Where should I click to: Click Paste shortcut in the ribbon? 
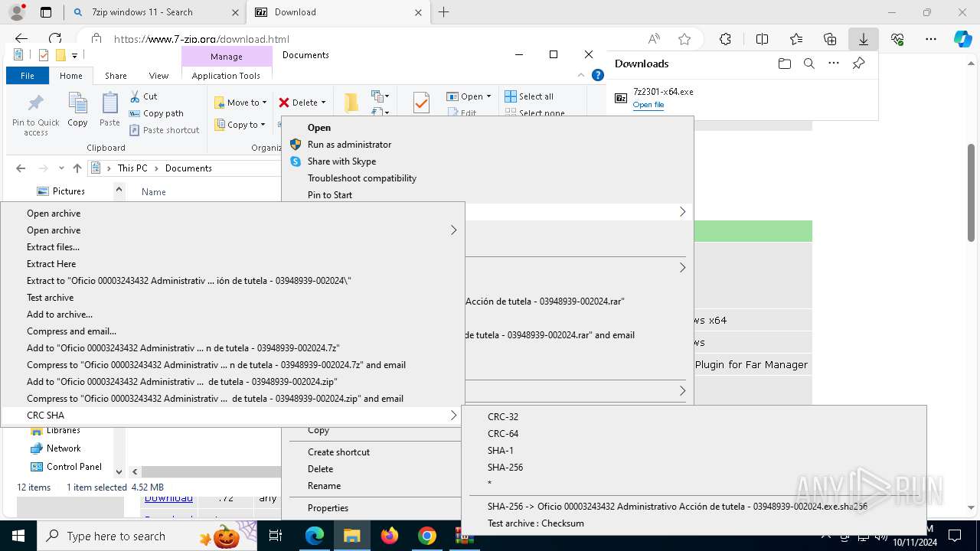(x=164, y=130)
